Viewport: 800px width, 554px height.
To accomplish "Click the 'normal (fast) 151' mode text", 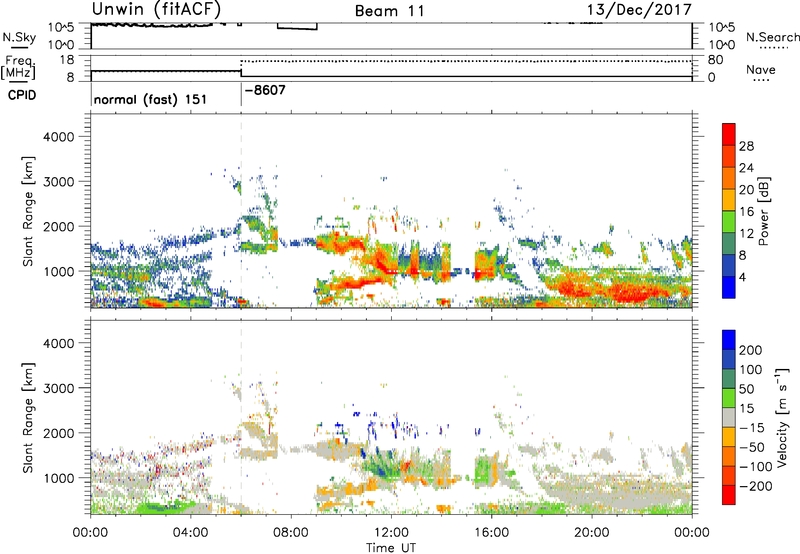I will pos(150,99).
